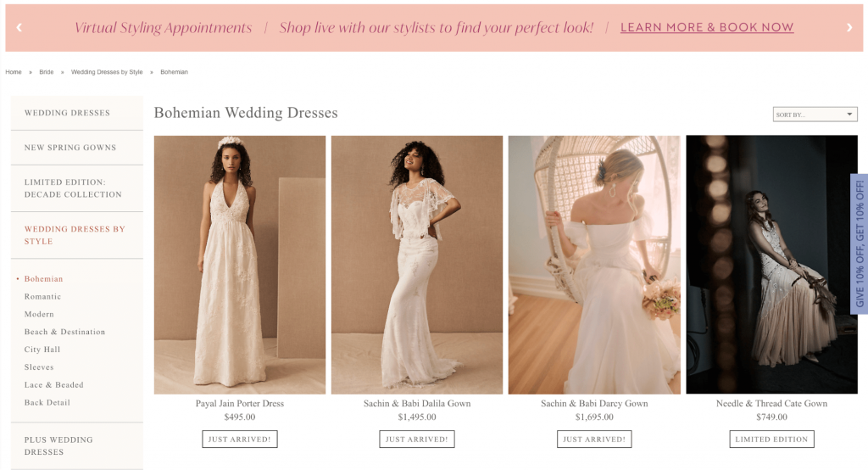The width and height of the screenshot is (868, 470).
Task: Follow the Learn More & Book Now link
Action: point(707,27)
